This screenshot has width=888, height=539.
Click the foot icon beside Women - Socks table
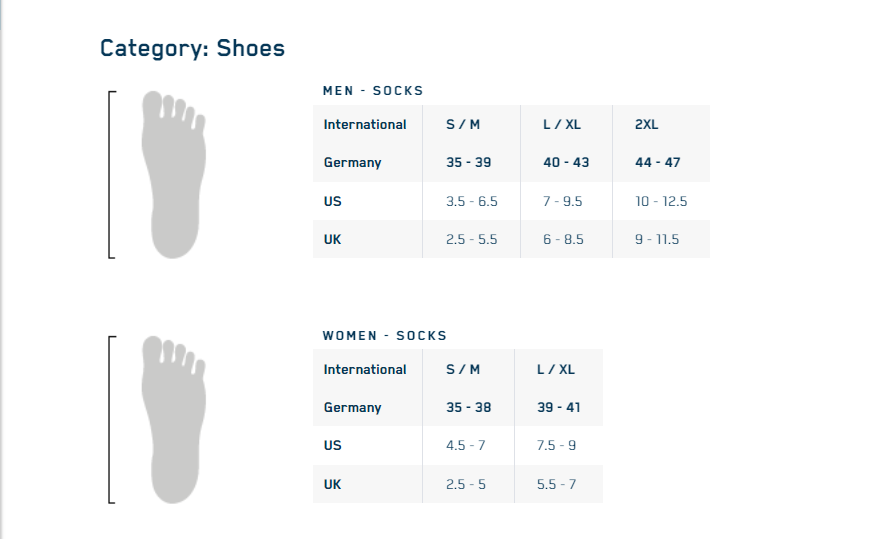175,419
